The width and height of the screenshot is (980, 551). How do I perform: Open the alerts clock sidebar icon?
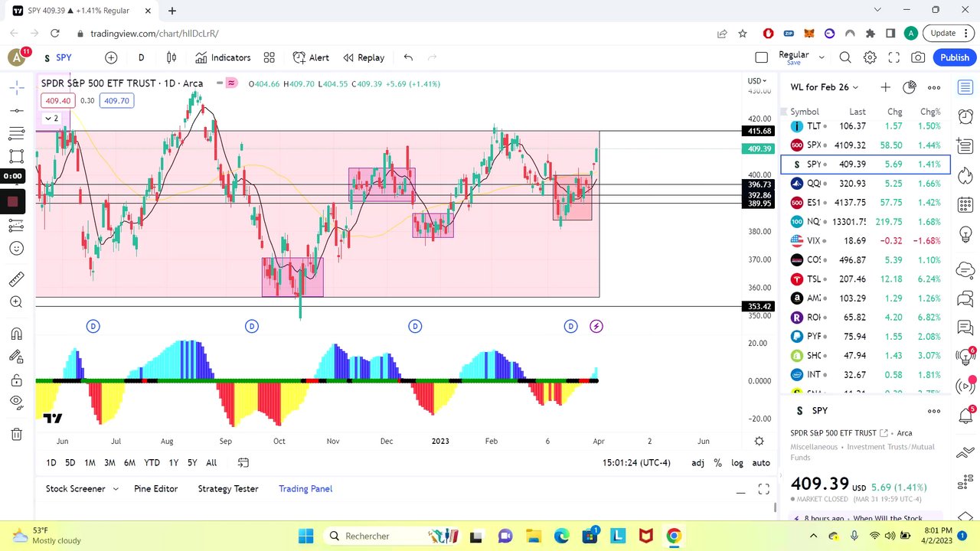pos(965,116)
